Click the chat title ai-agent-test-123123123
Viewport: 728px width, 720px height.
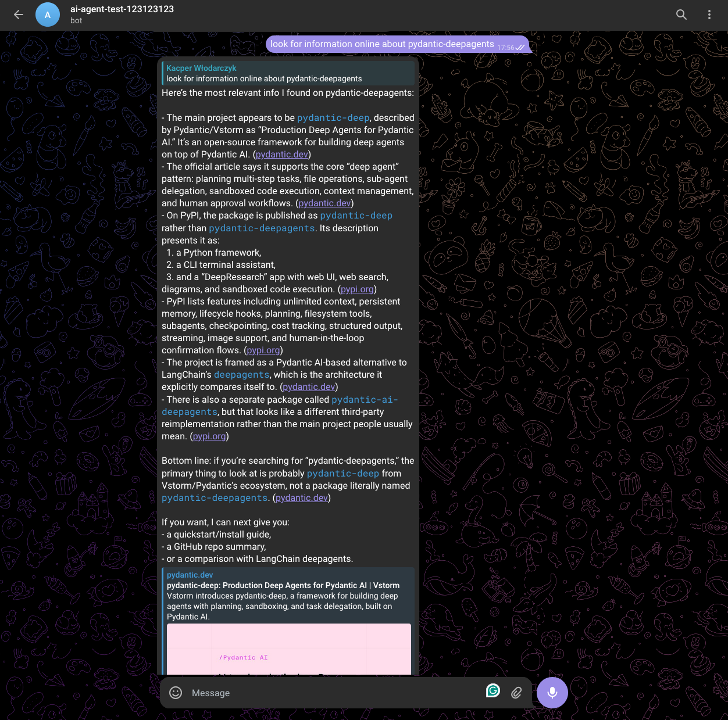(x=121, y=9)
